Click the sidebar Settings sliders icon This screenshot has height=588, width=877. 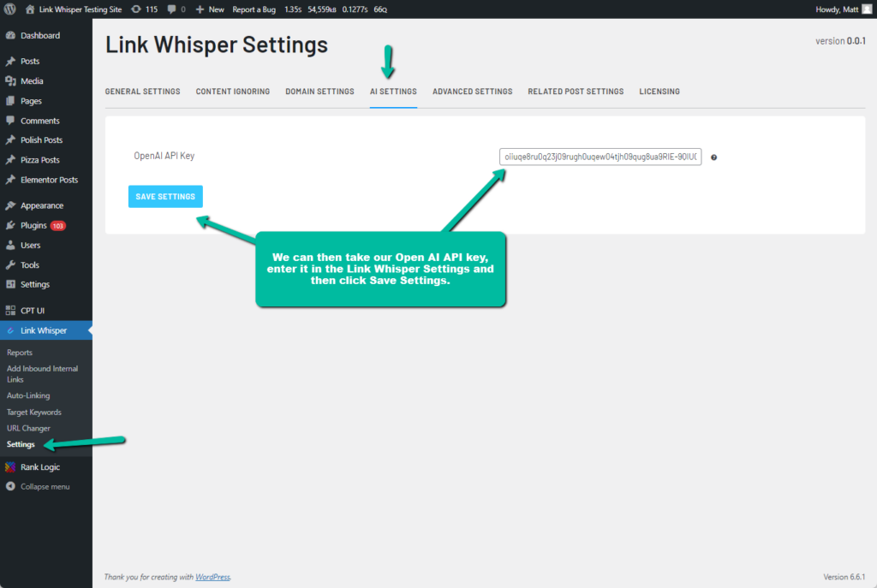click(10, 284)
